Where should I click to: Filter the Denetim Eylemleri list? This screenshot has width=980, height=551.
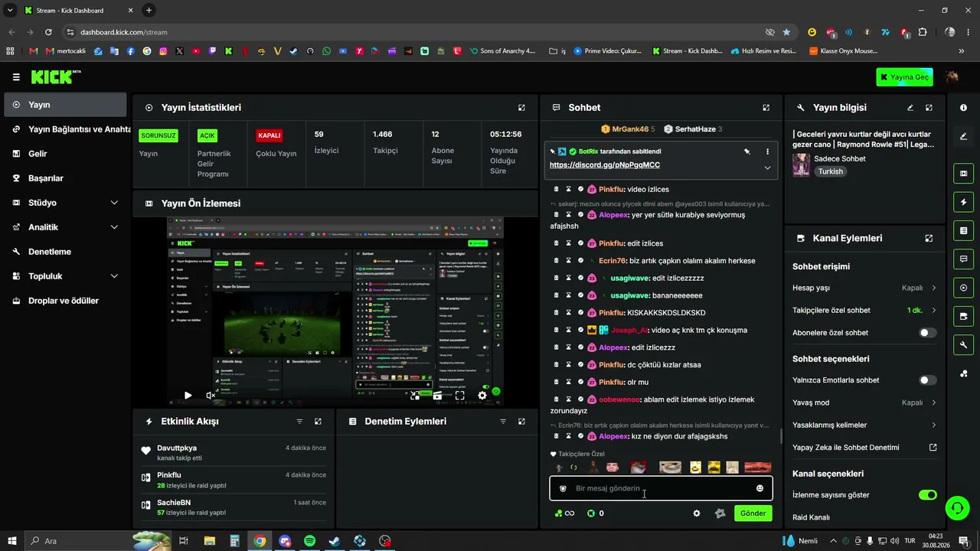503,422
